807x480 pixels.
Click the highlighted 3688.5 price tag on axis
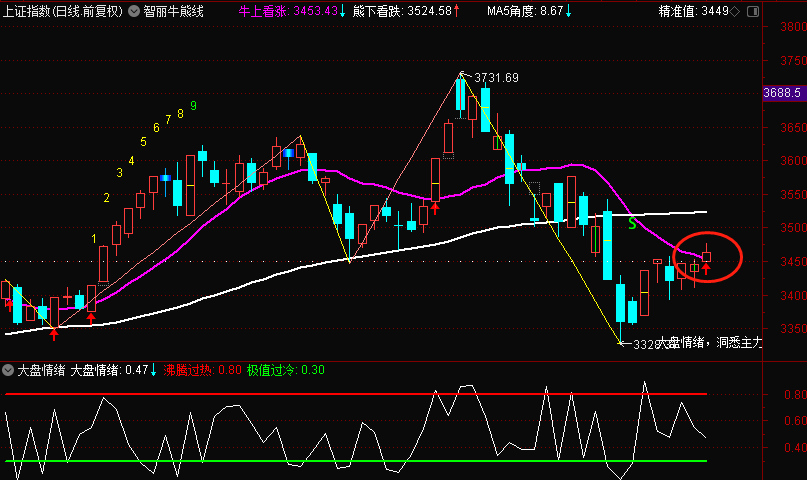tap(783, 93)
